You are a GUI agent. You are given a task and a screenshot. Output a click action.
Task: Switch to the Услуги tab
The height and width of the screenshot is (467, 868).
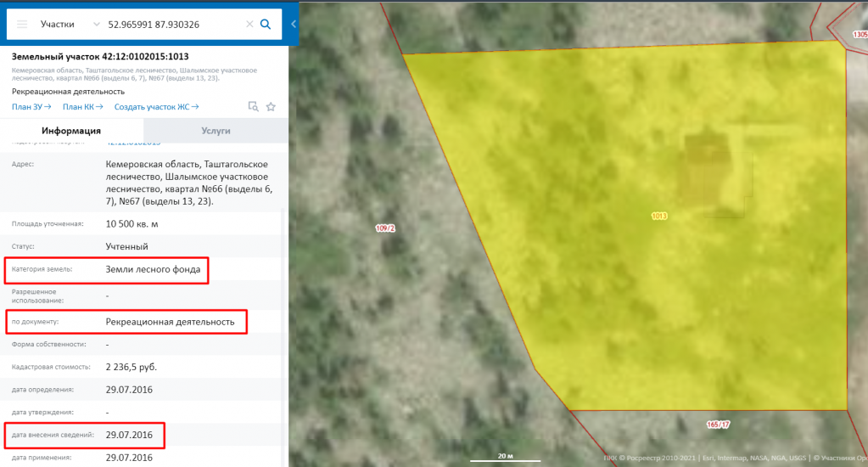point(216,131)
